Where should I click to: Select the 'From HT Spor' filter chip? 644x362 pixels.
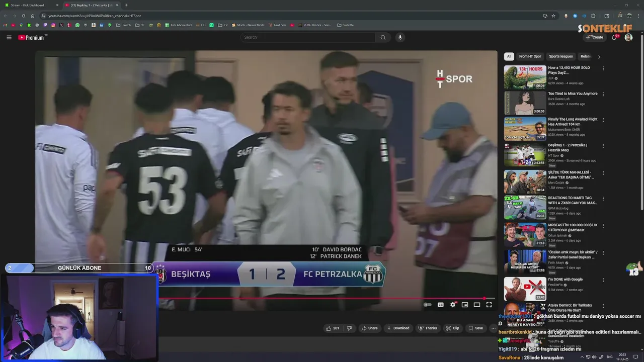point(530,56)
